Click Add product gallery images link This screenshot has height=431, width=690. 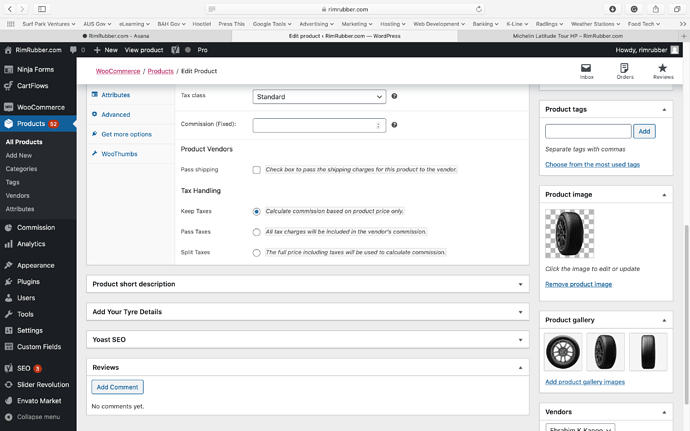point(585,382)
